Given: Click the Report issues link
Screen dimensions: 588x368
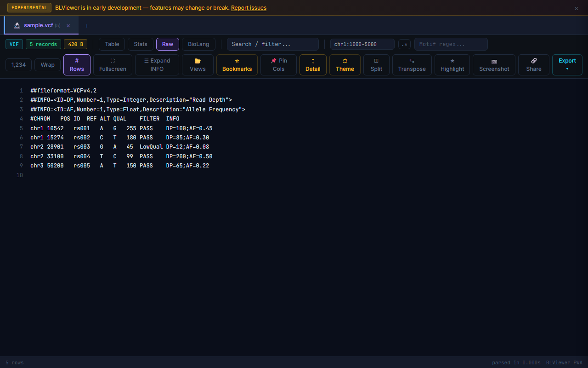Looking at the screenshot, I should click(249, 8).
